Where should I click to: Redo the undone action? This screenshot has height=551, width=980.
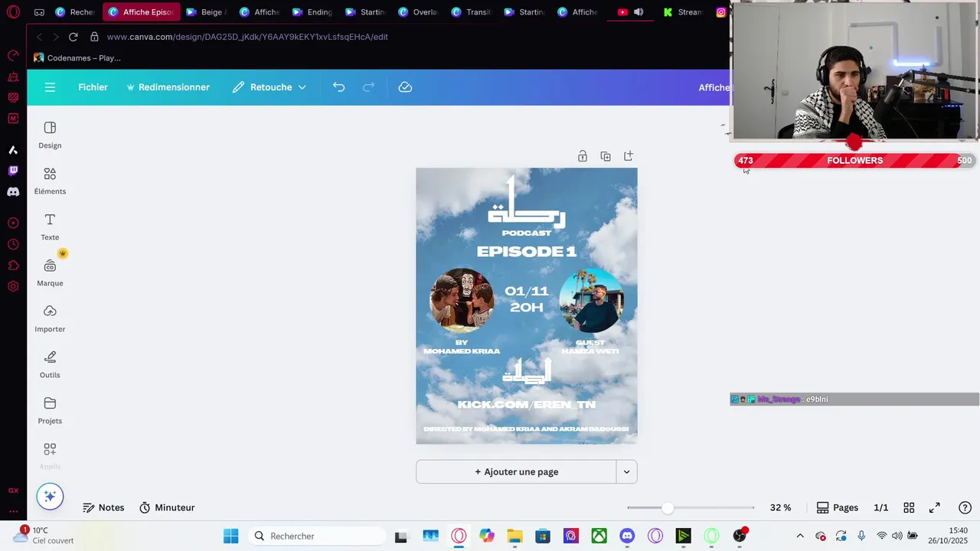pos(368,87)
